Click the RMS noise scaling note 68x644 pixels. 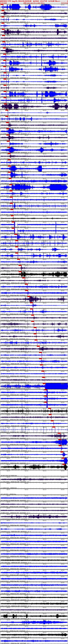pos(34,3)
